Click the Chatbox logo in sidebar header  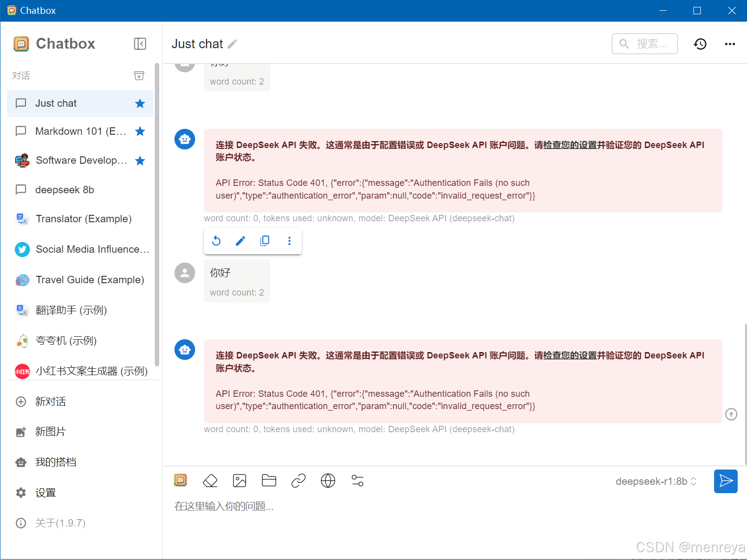tap(21, 44)
